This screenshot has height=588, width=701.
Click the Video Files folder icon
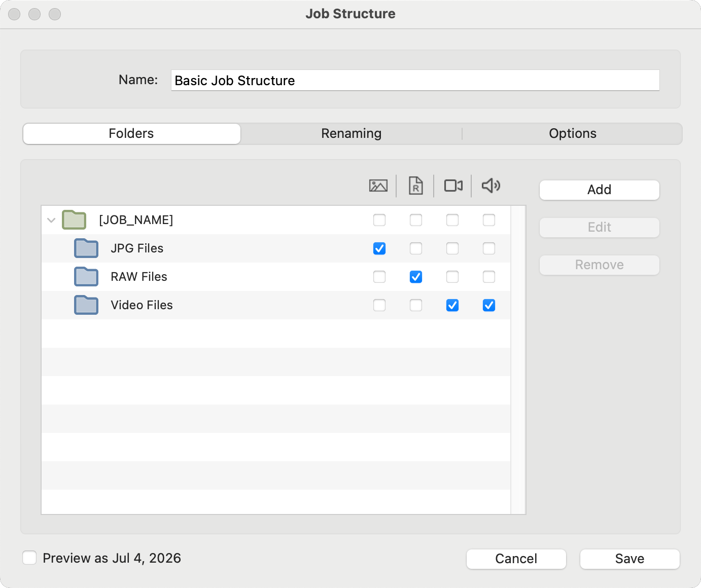[86, 305]
